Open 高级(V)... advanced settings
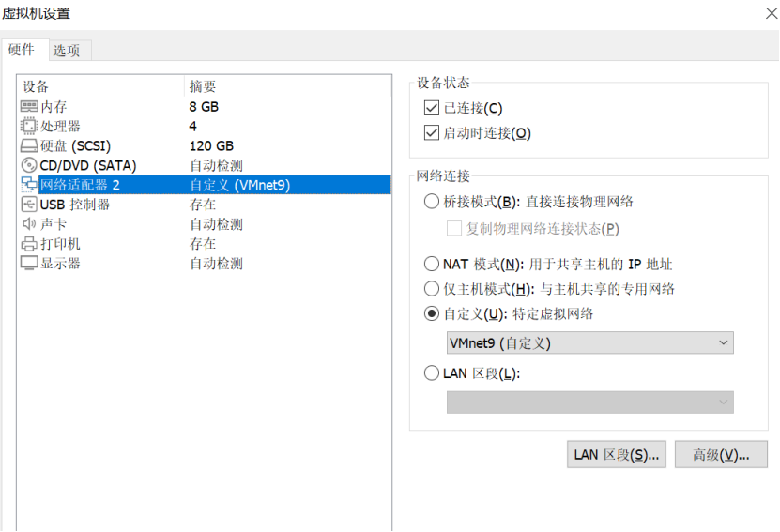The image size is (780, 532). [721, 455]
